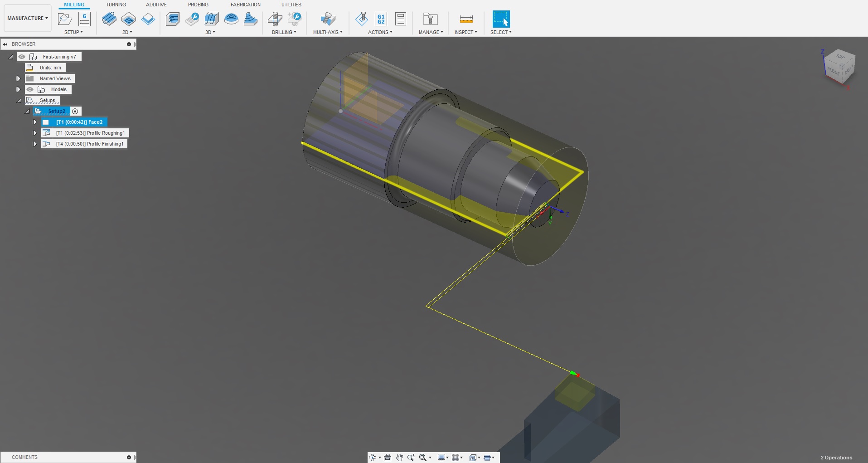868x463 pixels.
Task: Expand the Face2 operation node
Action: (35, 122)
